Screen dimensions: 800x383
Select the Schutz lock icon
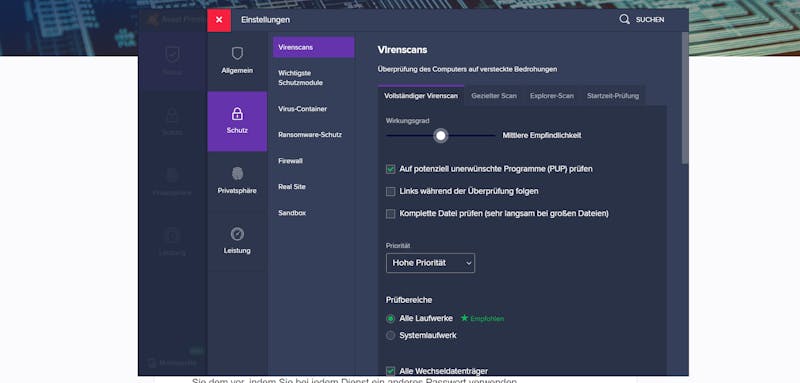[x=237, y=113]
